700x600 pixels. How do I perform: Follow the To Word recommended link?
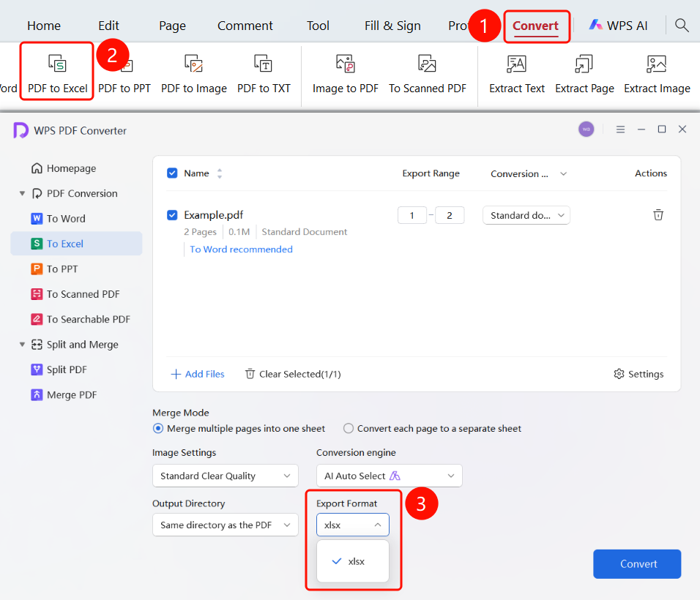(x=241, y=250)
